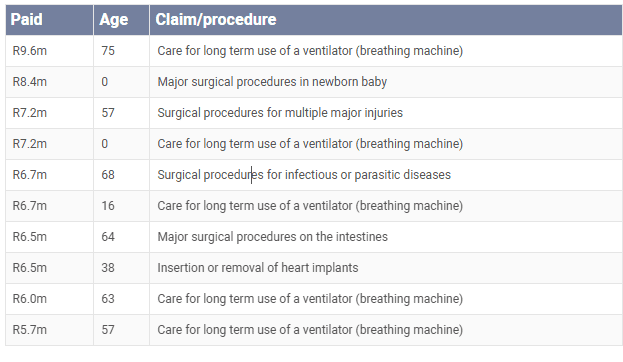This screenshot has height=362, width=623.
Task: Click the Age column header
Action: 121,19
